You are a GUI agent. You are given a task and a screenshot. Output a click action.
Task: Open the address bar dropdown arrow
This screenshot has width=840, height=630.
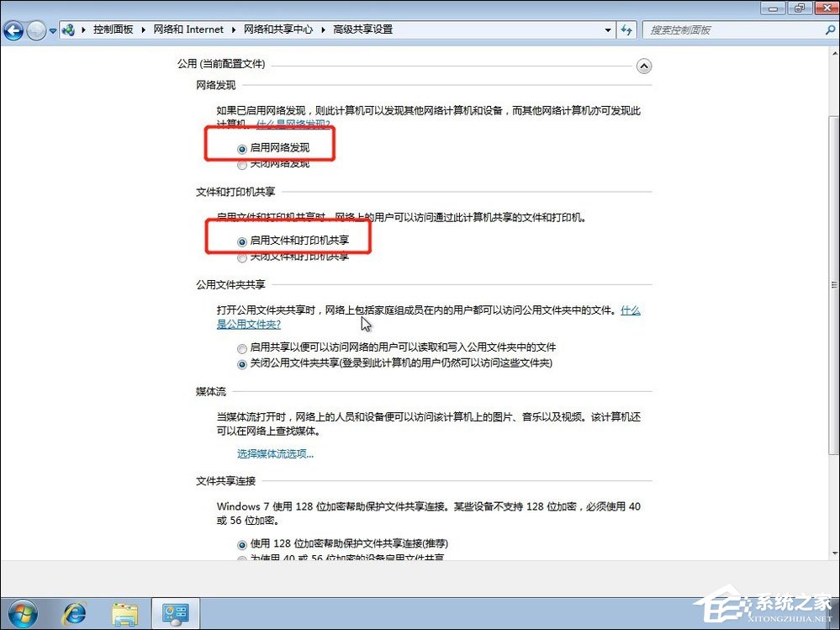tap(608, 29)
